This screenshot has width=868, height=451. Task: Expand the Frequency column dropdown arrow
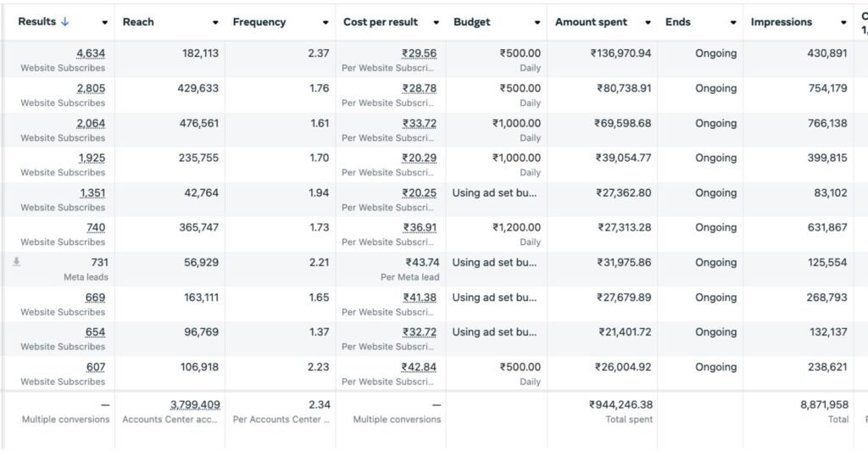[x=325, y=23]
